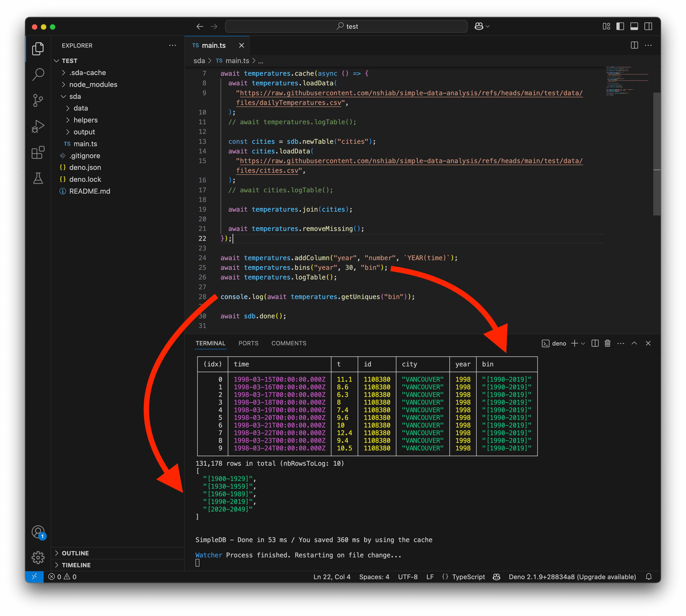Open Customize Layout icon
This screenshot has height=616, width=686.
click(x=606, y=27)
